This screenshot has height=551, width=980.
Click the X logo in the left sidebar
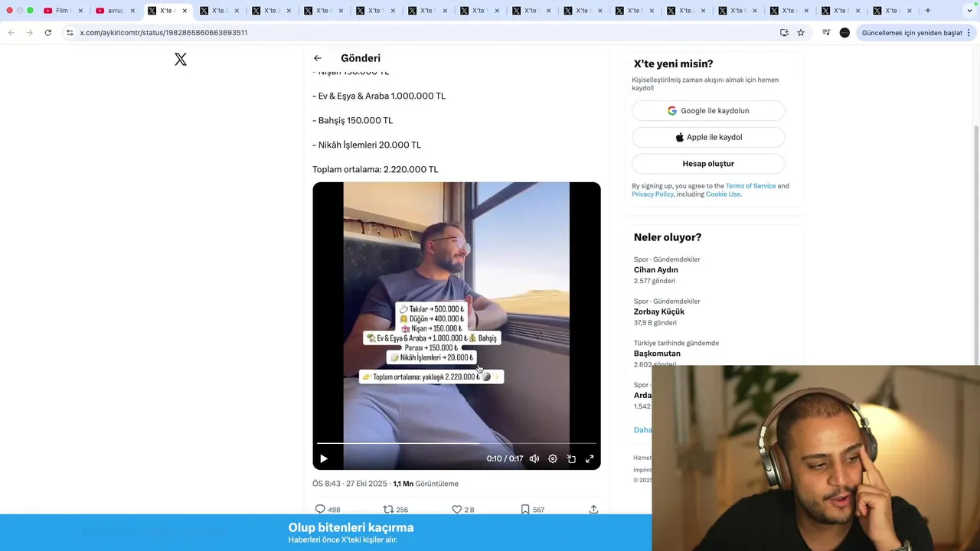[181, 60]
